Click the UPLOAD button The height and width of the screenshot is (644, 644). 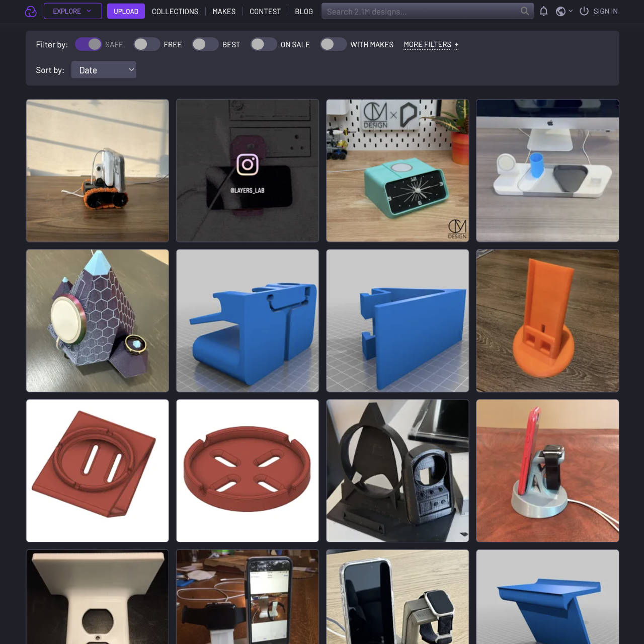(x=126, y=11)
